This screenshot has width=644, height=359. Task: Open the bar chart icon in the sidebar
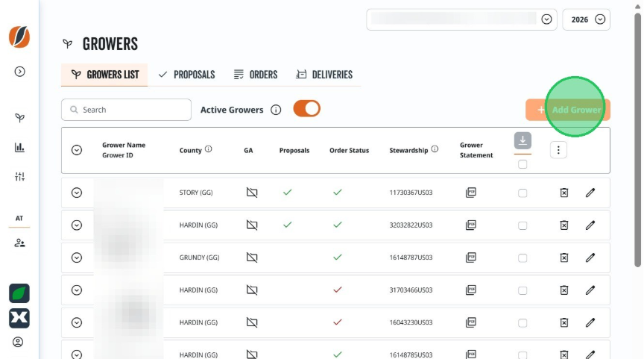[19, 147]
